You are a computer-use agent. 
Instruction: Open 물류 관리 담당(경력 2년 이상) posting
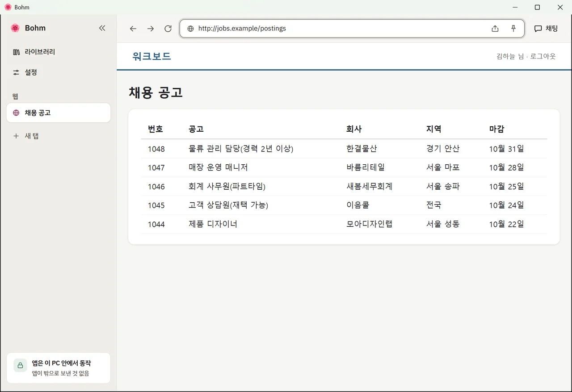[x=241, y=149]
